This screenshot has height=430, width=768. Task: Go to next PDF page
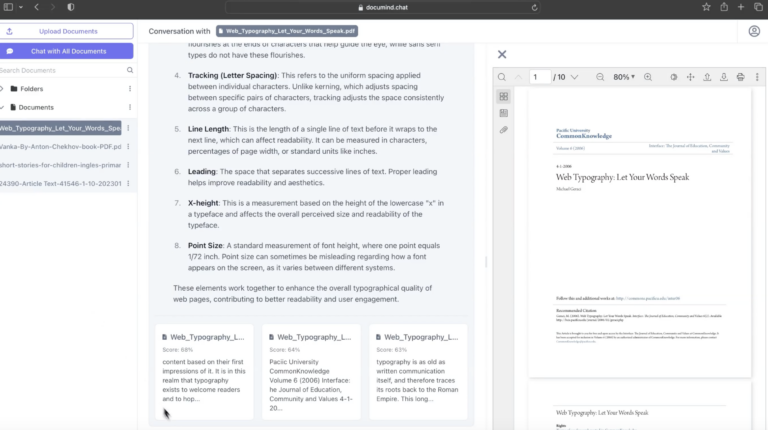(x=575, y=77)
